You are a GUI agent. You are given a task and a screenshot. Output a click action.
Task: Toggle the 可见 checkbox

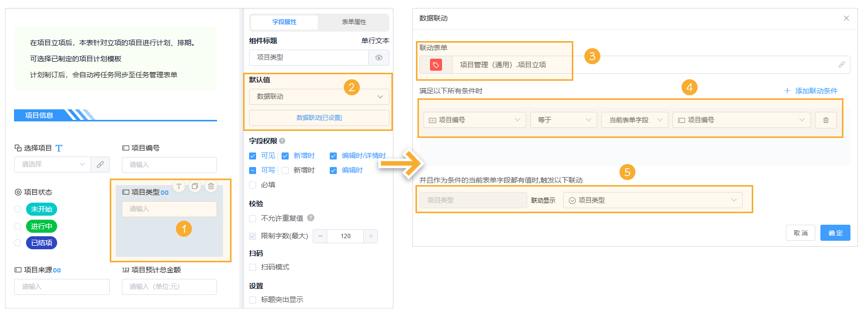(x=253, y=156)
